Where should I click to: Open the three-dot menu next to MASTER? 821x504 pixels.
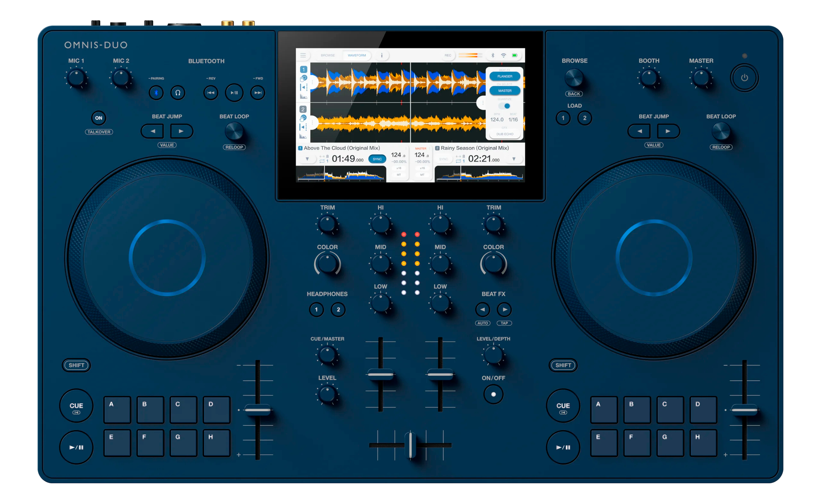[x=429, y=148]
